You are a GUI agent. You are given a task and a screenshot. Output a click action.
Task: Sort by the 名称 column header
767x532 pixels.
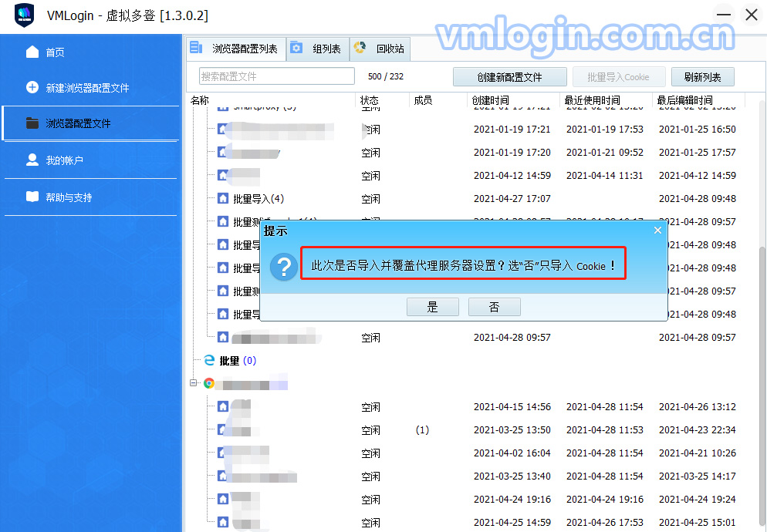click(x=200, y=100)
